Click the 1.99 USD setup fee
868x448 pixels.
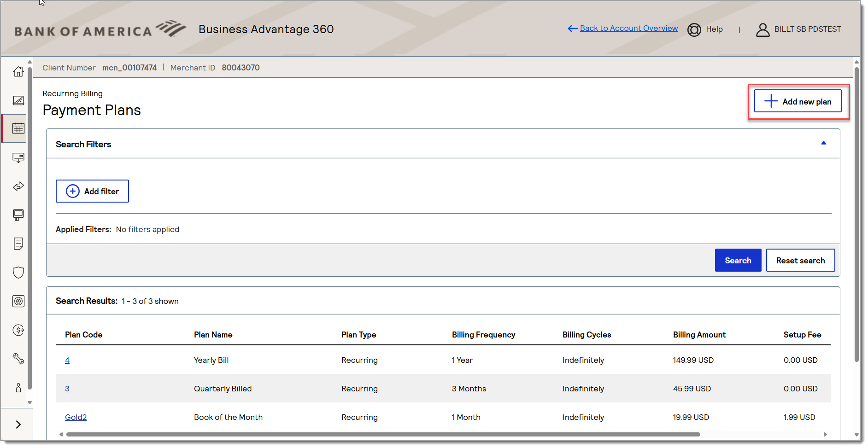799,418
